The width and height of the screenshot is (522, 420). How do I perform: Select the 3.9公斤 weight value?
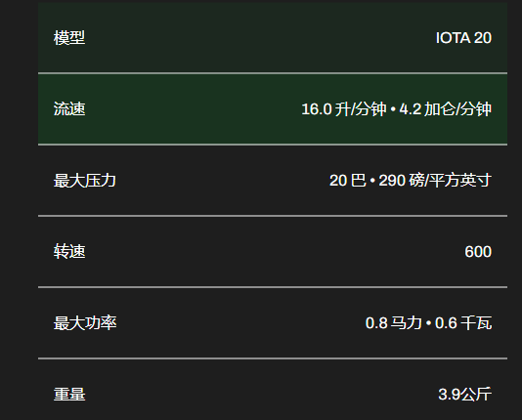pos(464,395)
